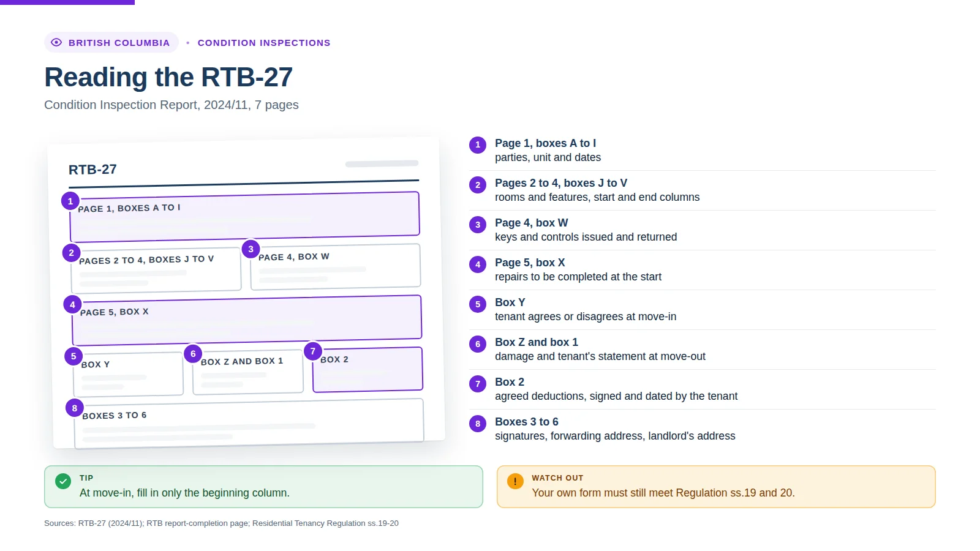Click tip text At move-in, fill in only beginning column
The image size is (980, 551).
tap(184, 493)
